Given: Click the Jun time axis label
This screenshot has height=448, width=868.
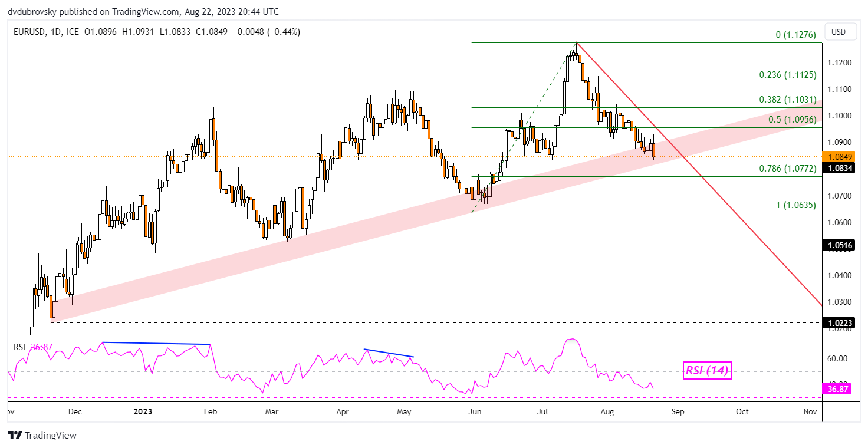Looking at the screenshot, I should pos(475,411).
